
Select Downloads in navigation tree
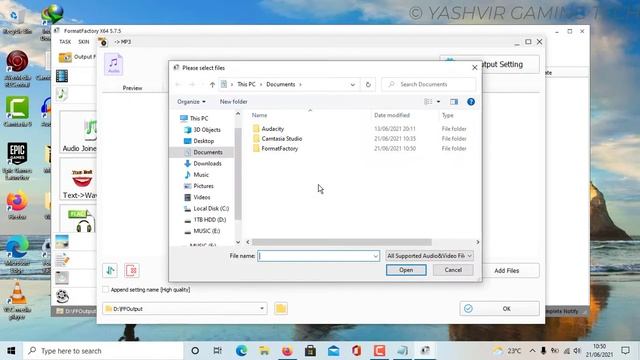(x=207, y=163)
